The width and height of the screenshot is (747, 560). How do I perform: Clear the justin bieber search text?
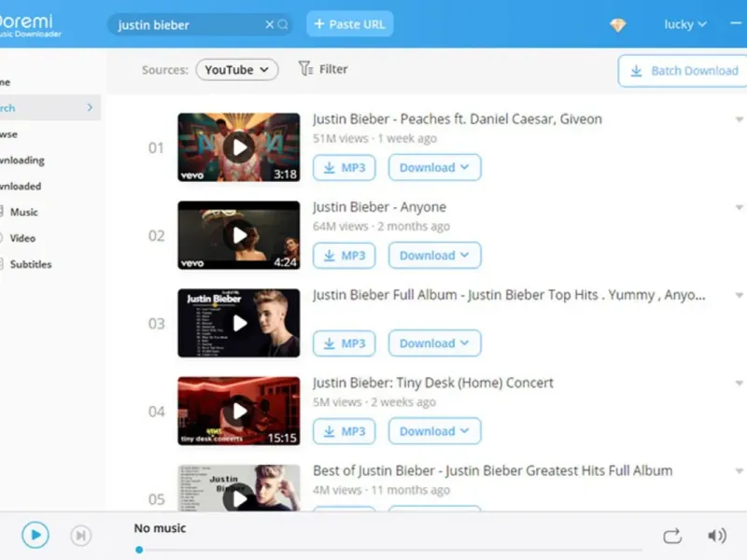point(269,24)
